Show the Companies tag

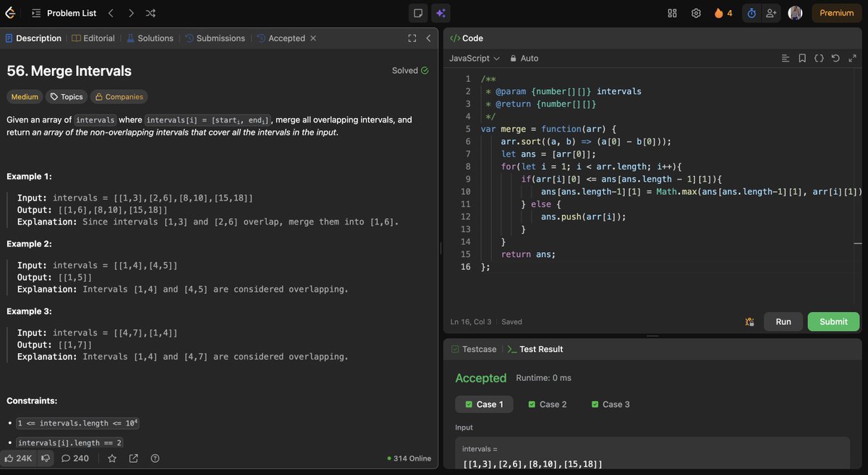pyautogui.click(x=119, y=96)
